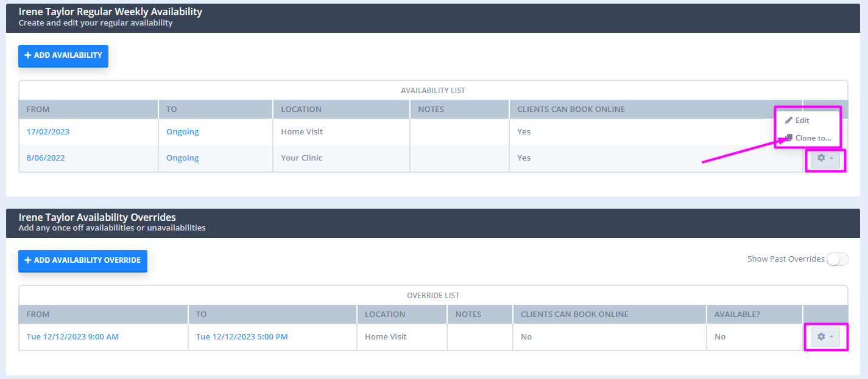Click Ongoing link in the Home Visit row

[x=183, y=131]
